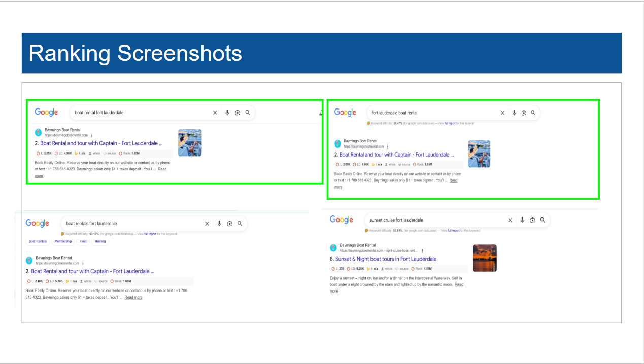Open 'Sunset & Night boat tours in Fort Lauderdale'
This screenshot has width=644, height=364.
(386, 259)
